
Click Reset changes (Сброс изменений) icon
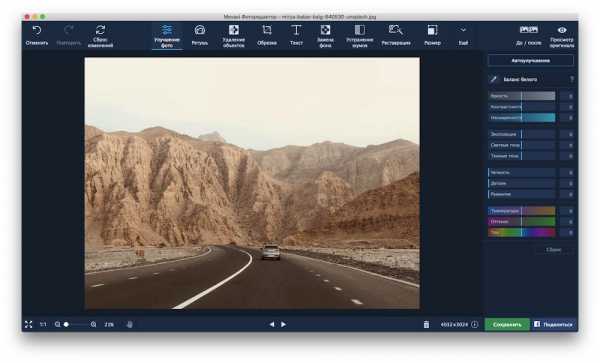click(x=100, y=30)
